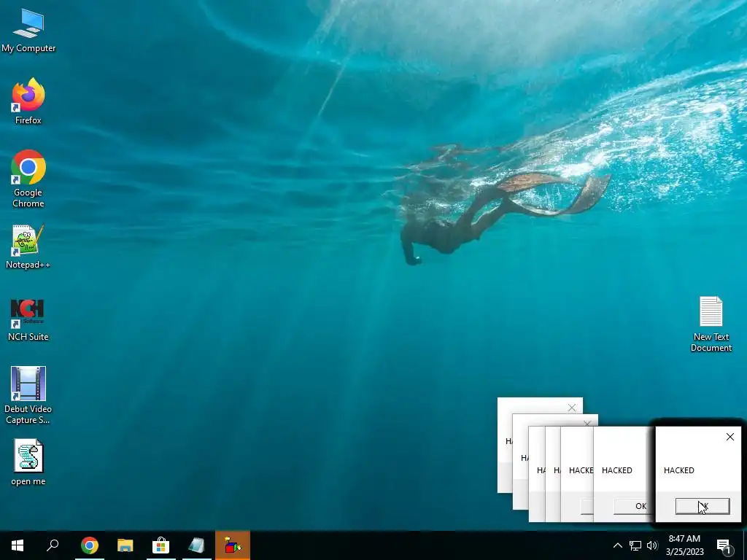The width and height of the screenshot is (747, 560).
Task: Open taskbar search magnifier
Action: pos(53,545)
